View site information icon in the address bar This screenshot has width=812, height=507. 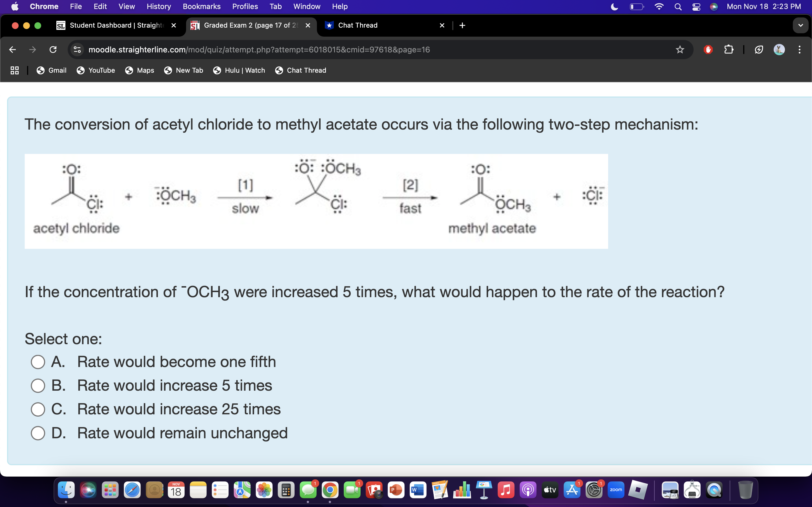click(x=77, y=50)
